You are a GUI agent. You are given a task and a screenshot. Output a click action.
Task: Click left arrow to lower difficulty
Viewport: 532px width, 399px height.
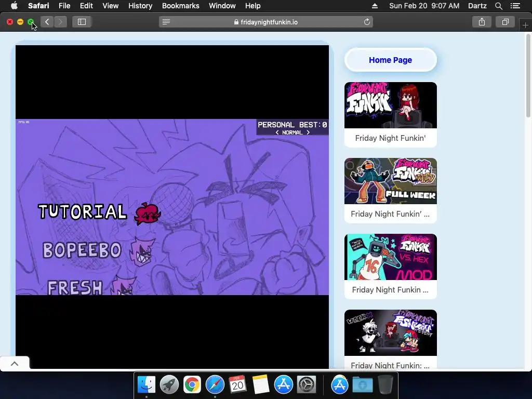277,132
